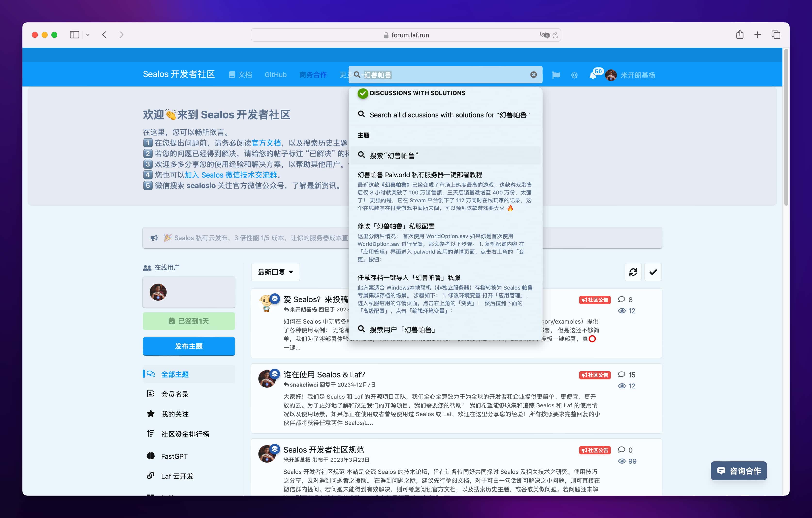Open GitHub from the top navigation
The height and width of the screenshot is (518, 812).
[x=276, y=75]
